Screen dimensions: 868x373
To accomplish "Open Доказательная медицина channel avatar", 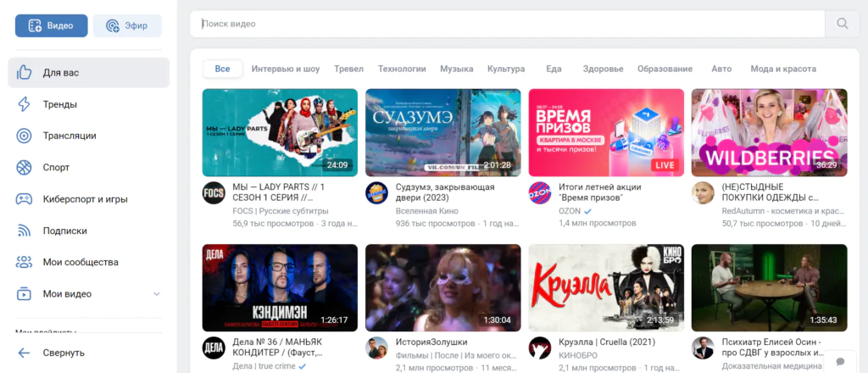I will (703, 348).
